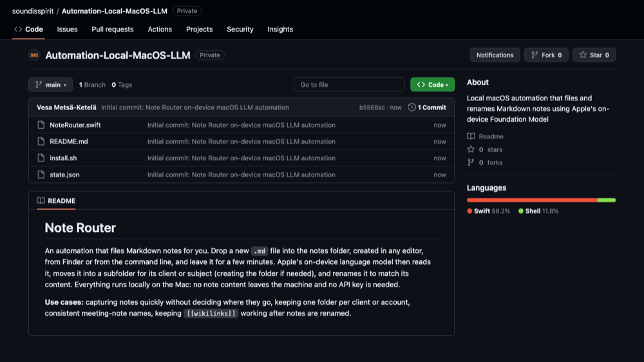Click the file icon beside install.sh

(41, 158)
